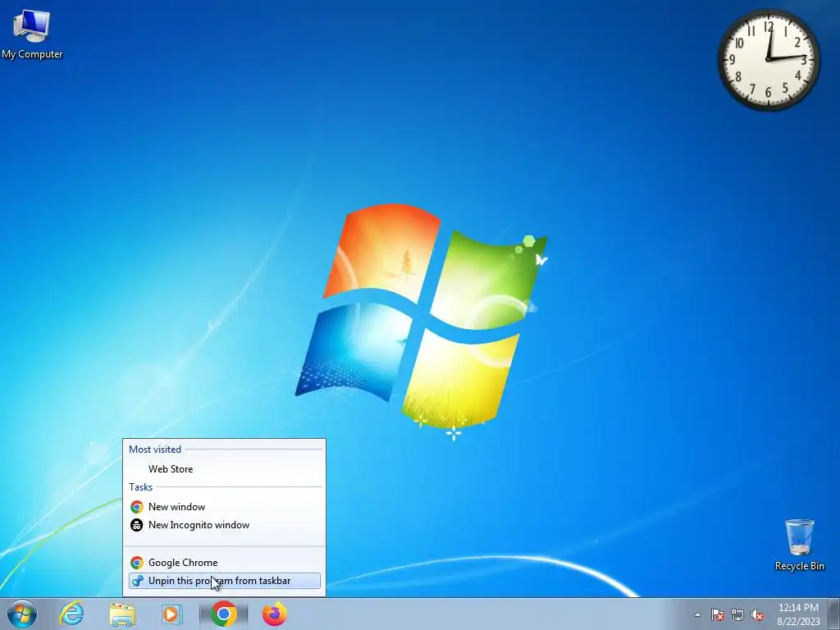Open the taskbar clock showing 12:14 PM

coord(798,614)
